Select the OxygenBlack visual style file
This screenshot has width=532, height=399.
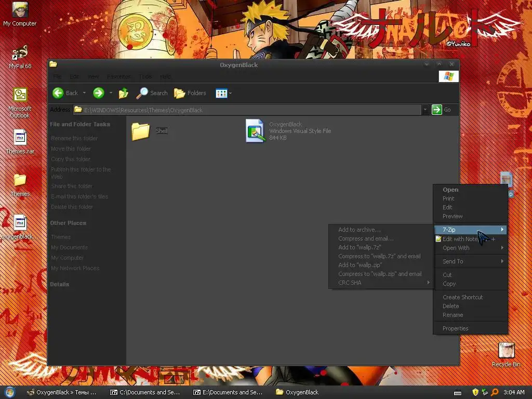pos(288,130)
